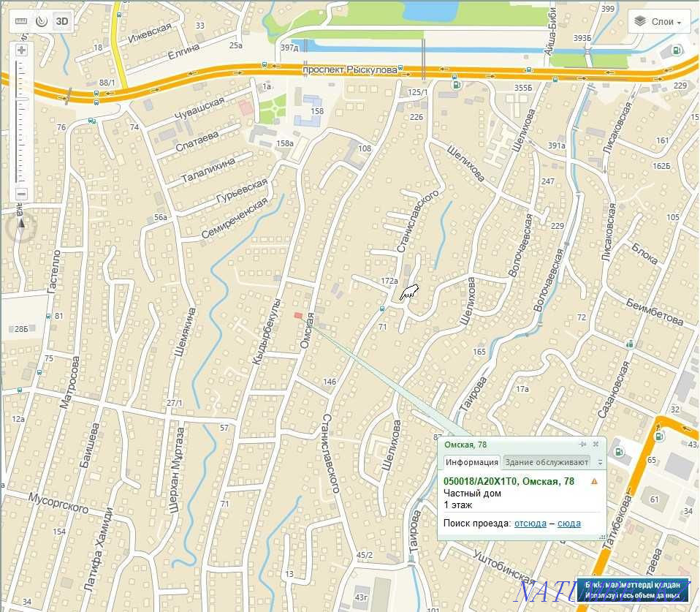
Task: Expand the popup tabs overflow arrow
Action: point(600,462)
